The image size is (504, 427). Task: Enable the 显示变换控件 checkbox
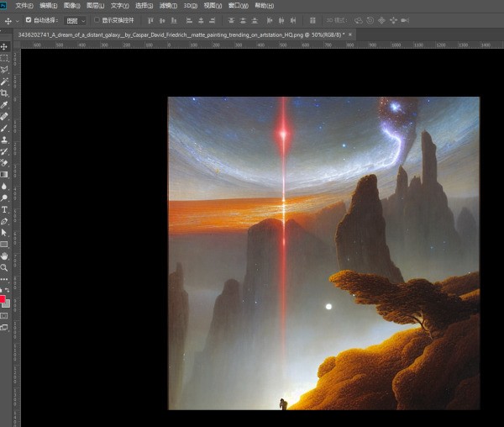coord(96,19)
